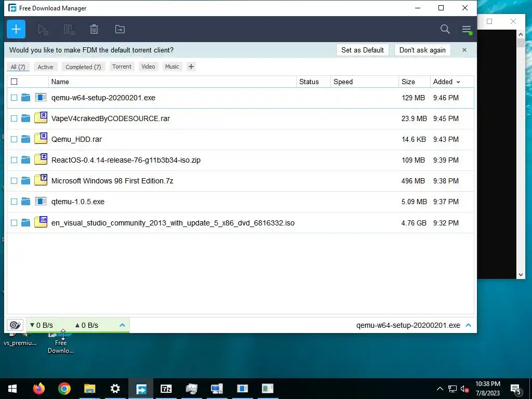The height and width of the screenshot is (399, 532).
Task: Toggle snail mode speed limiter
Action: [x=15, y=325]
